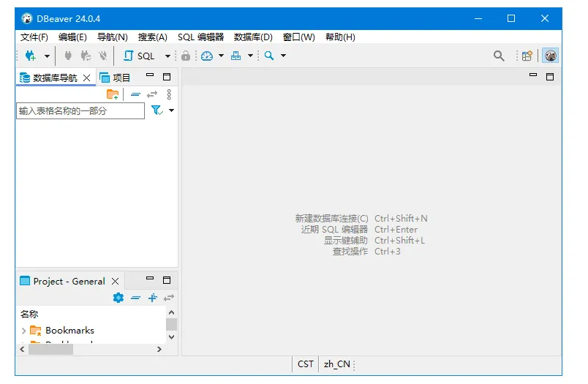Expand the database tasks dropdown arrow
This screenshot has width=588, height=384.
click(250, 56)
